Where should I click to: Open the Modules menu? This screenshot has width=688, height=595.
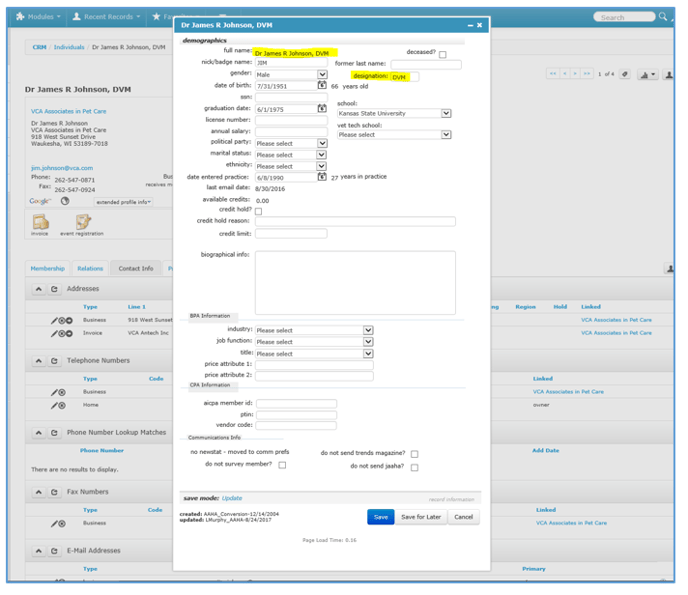point(38,17)
